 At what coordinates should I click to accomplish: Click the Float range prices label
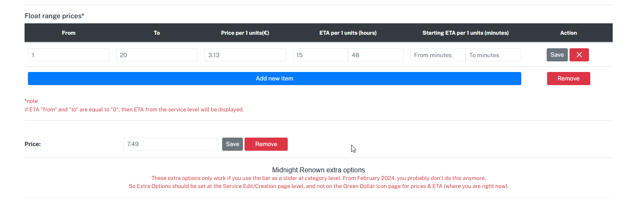pyautogui.click(x=55, y=16)
